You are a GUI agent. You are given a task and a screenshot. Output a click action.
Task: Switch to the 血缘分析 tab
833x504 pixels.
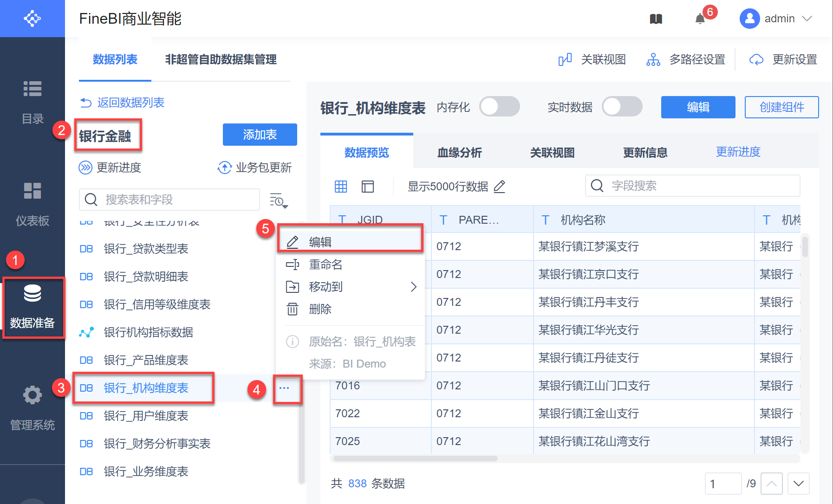pyautogui.click(x=459, y=152)
